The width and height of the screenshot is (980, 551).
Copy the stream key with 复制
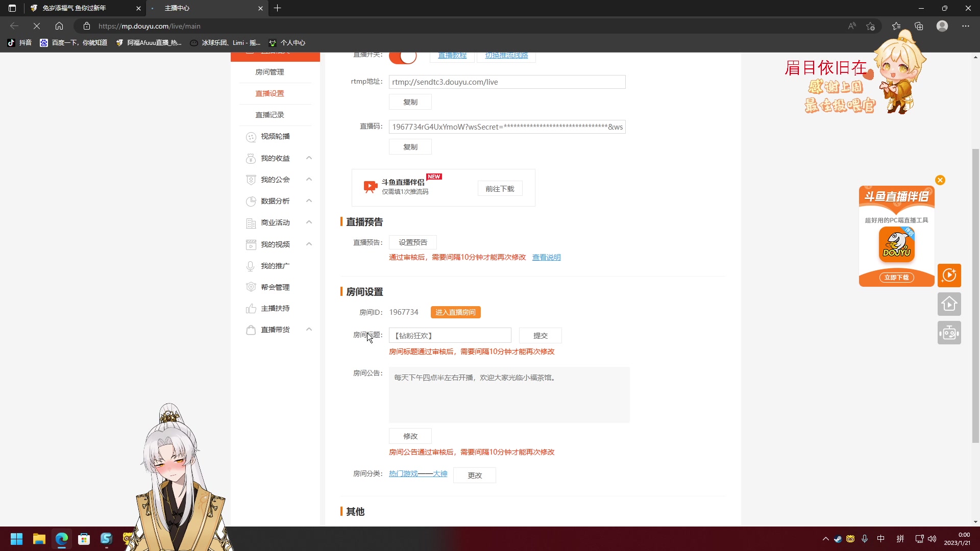tap(410, 147)
